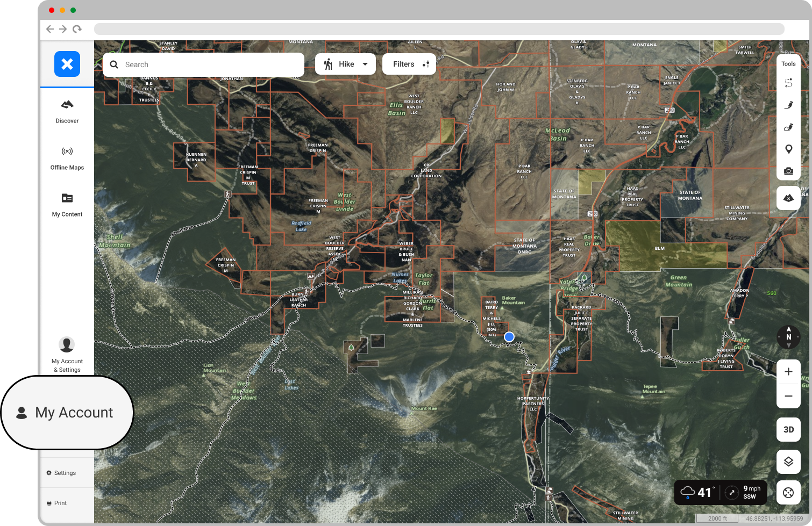This screenshot has width=812, height=526.
Task: Open the Discover section
Action: (x=67, y=112)
